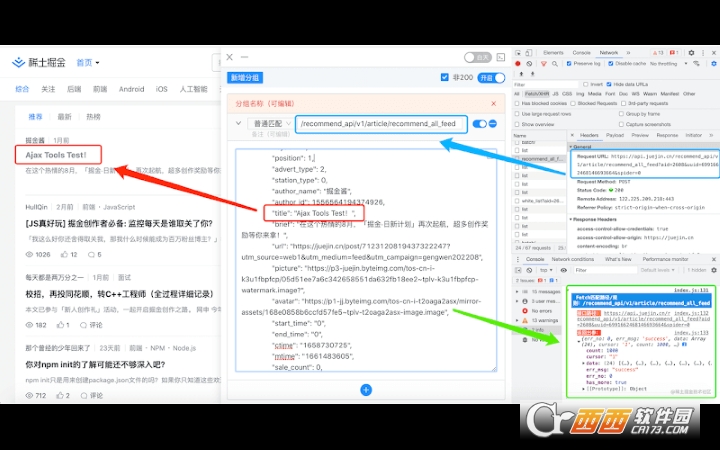Open the DevTools three-dot menu
Image resolution: width=720 pixels, height=450 pixels.
click(x=703, y=53)
